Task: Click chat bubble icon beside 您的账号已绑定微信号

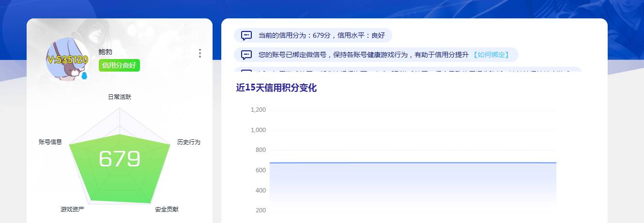Action: [x=246, y=55]
